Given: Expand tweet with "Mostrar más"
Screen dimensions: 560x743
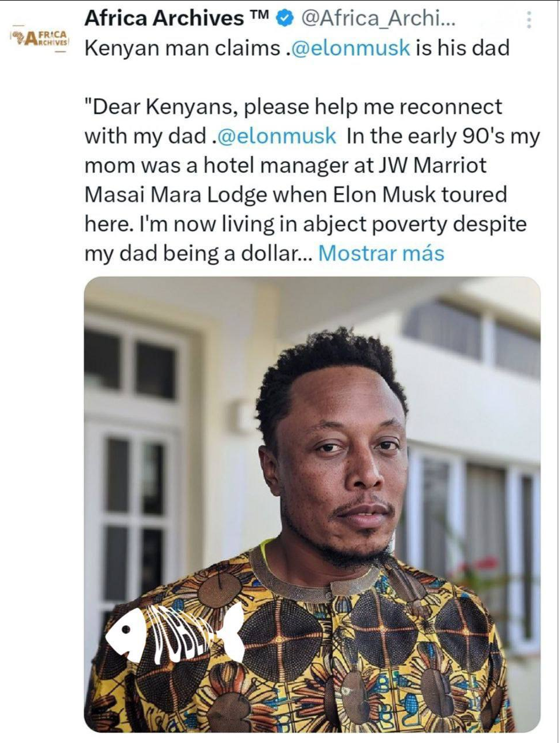Looking at the screenshot, I should click(x=381, y=253).
